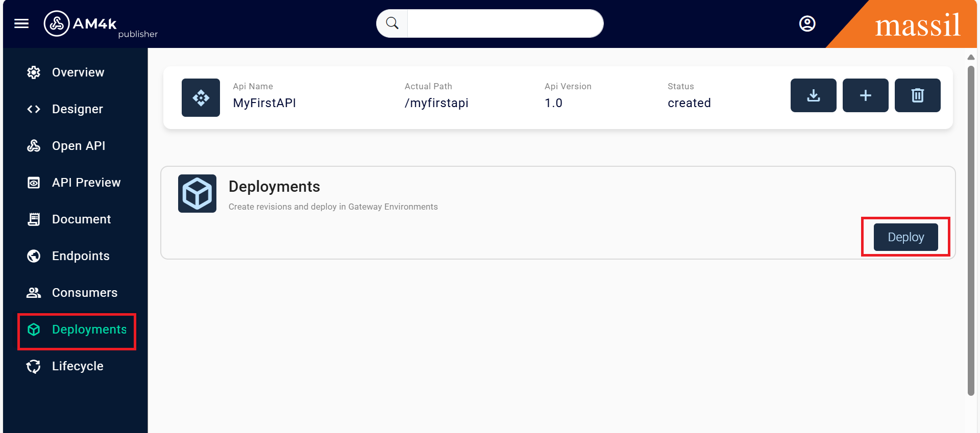
Task: Open API Preview page
Action: [x=86, y=183]
